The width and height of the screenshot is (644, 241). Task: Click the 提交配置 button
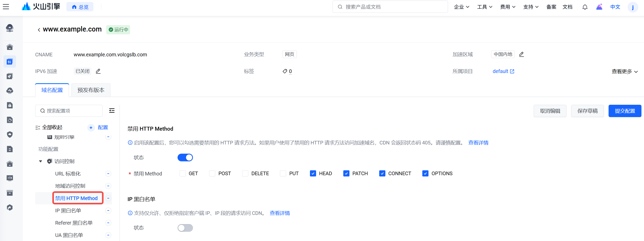(x=625, y=111)
